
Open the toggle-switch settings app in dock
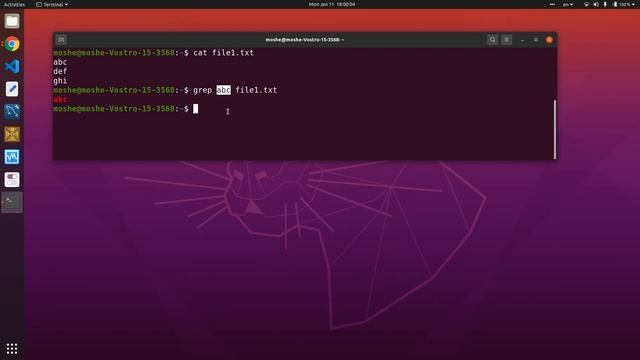12,179
